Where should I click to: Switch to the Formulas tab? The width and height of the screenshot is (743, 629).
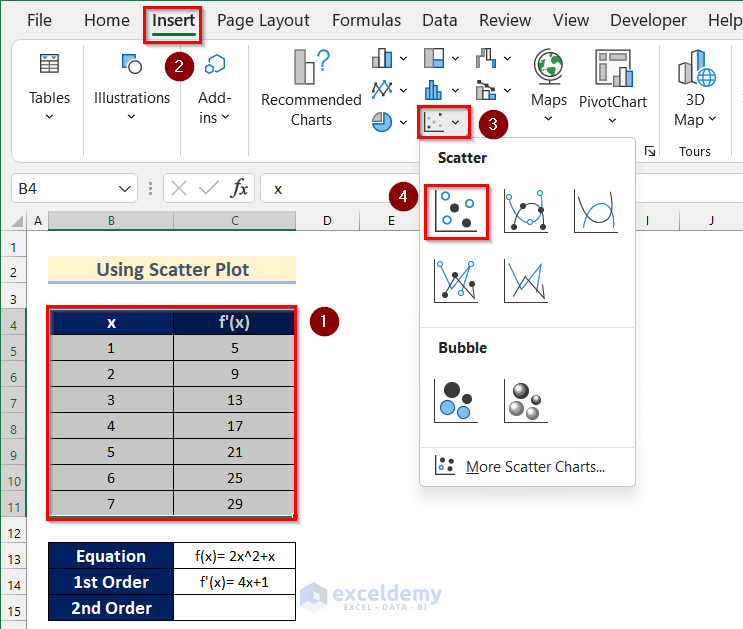[366, 20]
